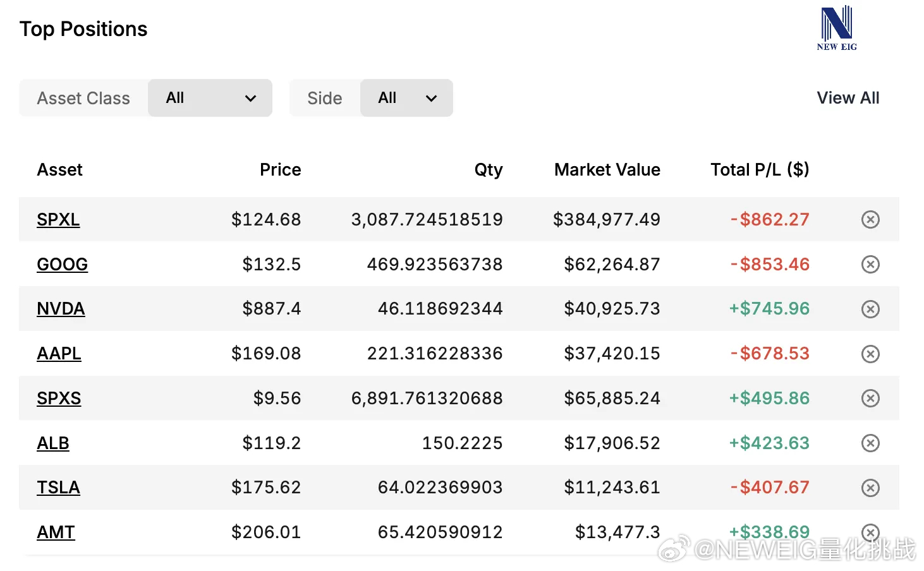Select GOOG loss -$853.46
This screenshot has height=571, width=924.
[x=770, y=264]
